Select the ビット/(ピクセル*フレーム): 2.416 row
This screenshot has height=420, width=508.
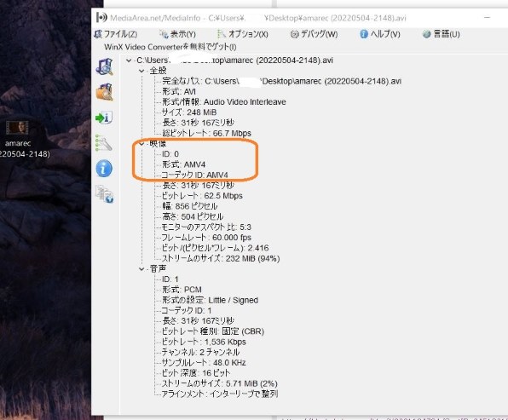pyautogui.click(x=215, y=248)
